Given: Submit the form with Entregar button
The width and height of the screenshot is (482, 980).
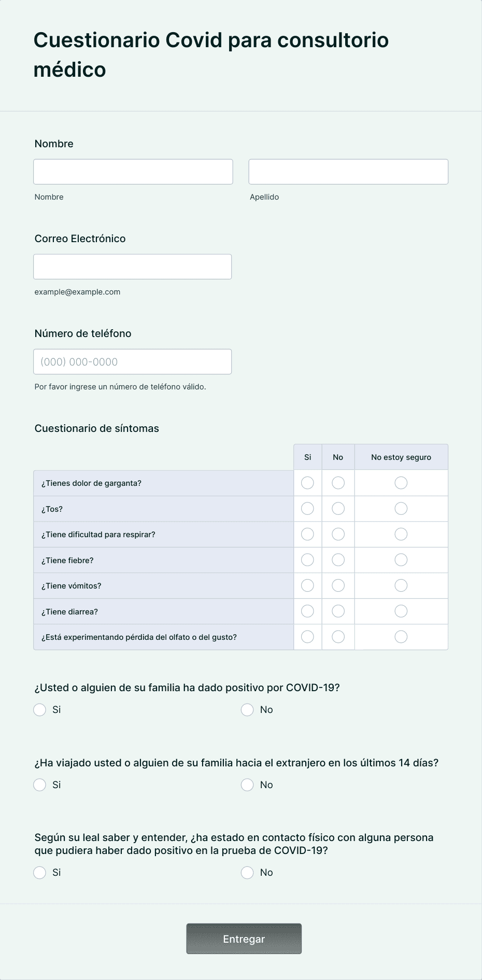Looking at the screenshot, I should [x=244, y=939].
